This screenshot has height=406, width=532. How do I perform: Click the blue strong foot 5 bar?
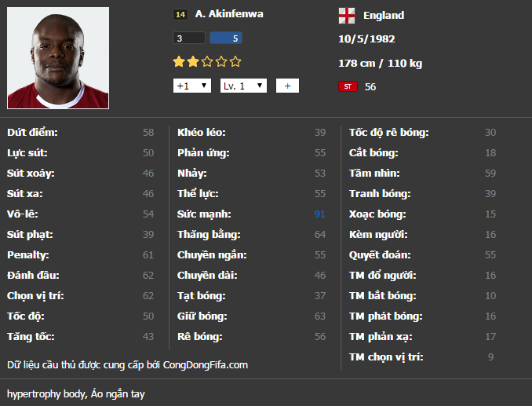226,38
